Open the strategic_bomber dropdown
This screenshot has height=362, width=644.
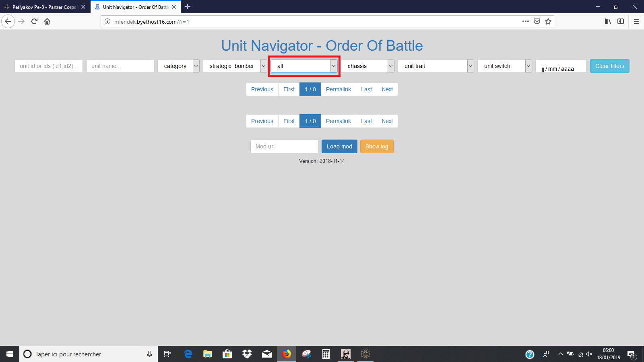pos(235,66)
